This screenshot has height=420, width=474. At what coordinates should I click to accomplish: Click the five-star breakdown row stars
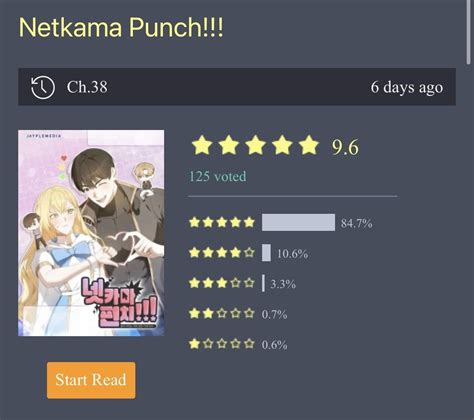coord(222,222)
